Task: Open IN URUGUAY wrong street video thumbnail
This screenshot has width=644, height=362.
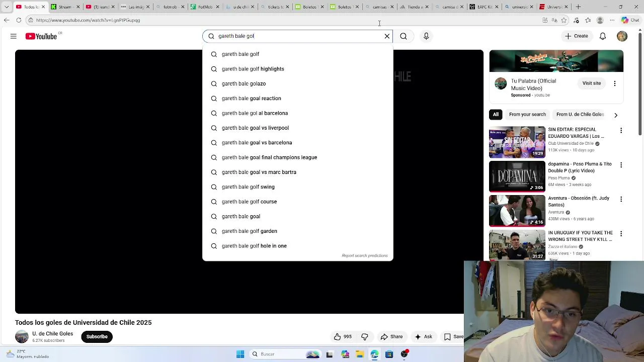Action: tap(517, 245)
